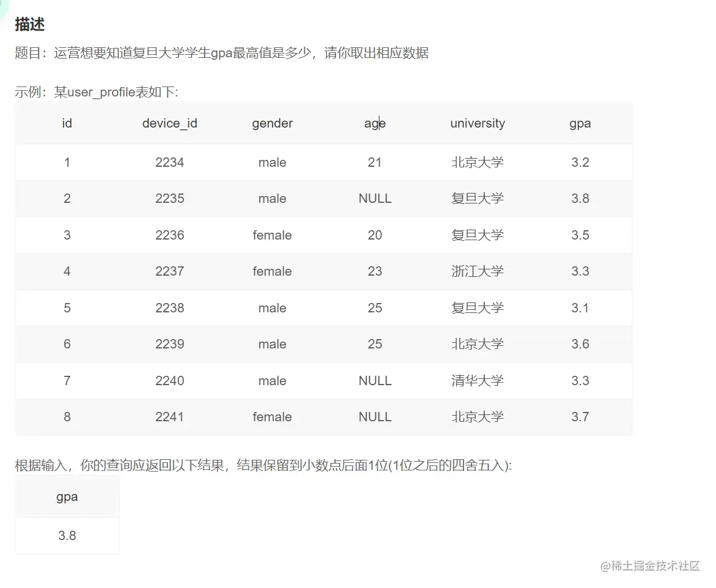Screen dimensions: 716x588
Task: Click gender male in row 2240
Action: pos(272,381)
